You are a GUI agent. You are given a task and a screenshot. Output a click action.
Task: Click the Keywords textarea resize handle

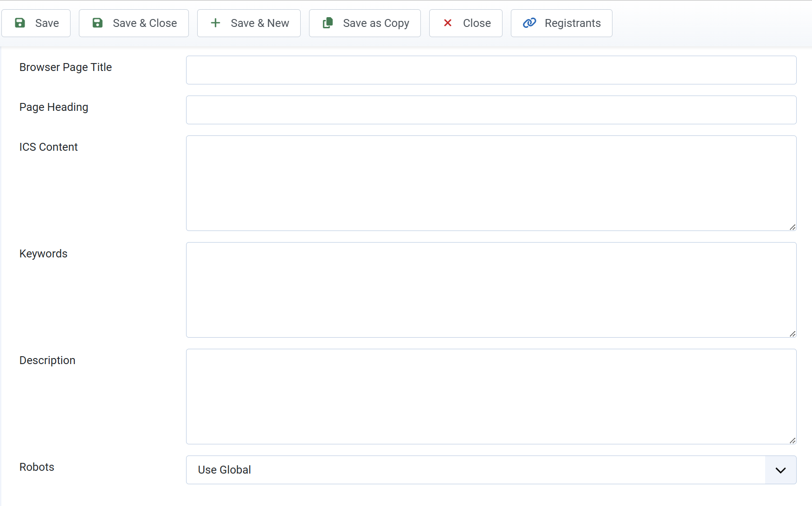[x=793, y=333]
